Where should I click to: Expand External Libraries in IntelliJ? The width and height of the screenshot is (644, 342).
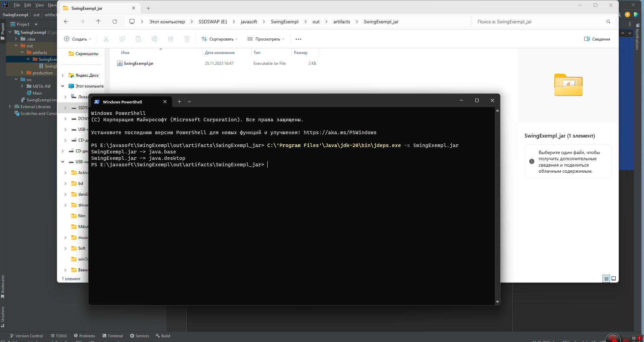[x=10, y=106]
